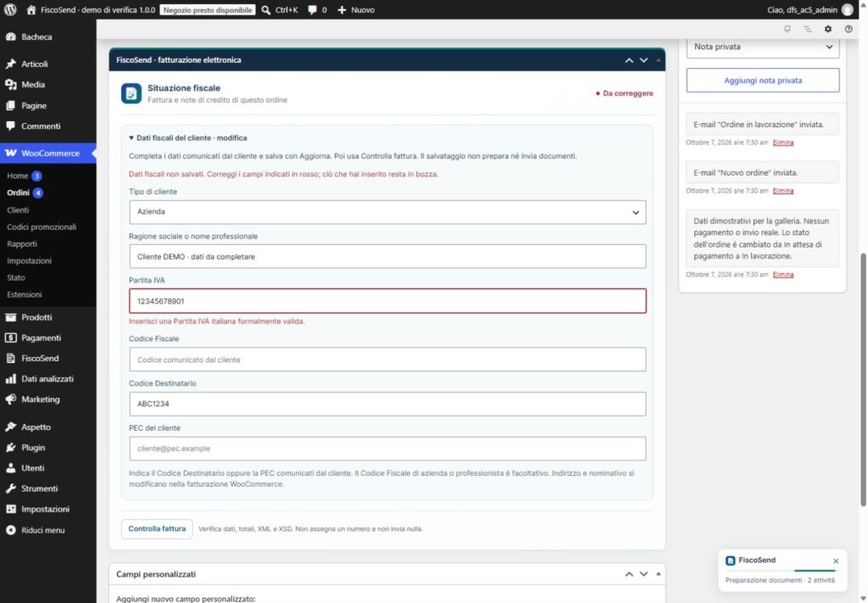
Task: Delete the Dati dimostrativi note via Elimina
Action: (x=782, y=275)
